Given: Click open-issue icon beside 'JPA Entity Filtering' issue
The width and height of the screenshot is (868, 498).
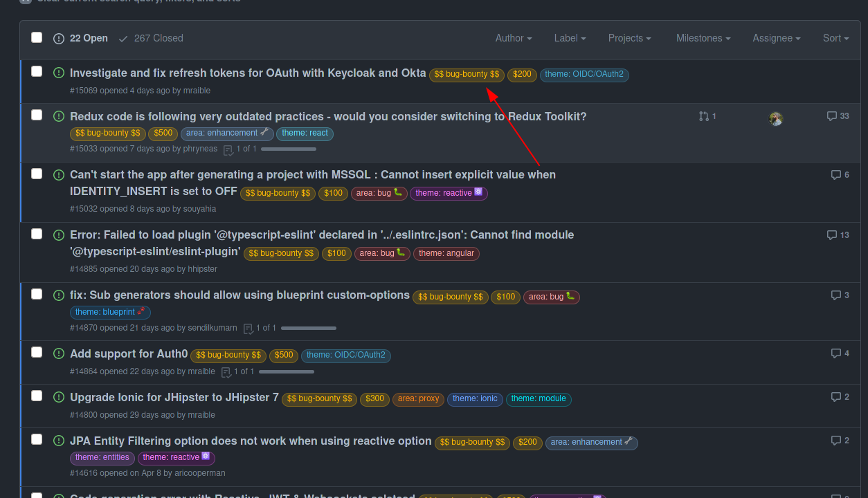Looking at the screenshot, I should tap(59, 441).
